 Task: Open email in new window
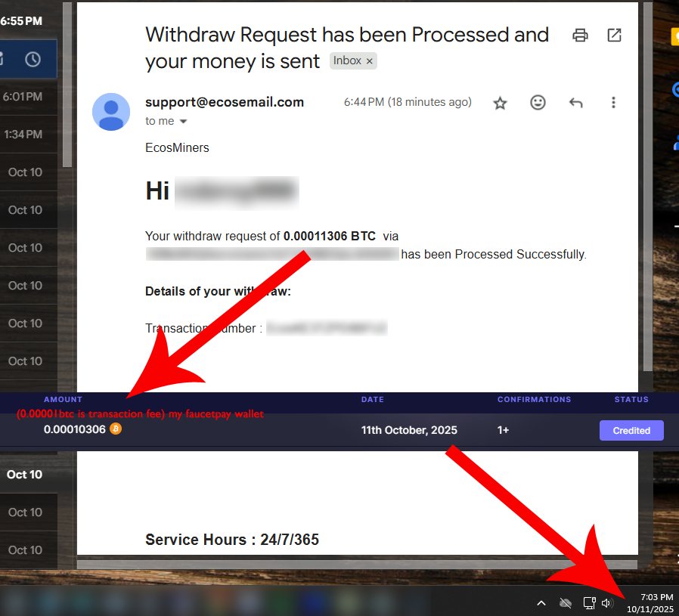[x=614, y=35]
